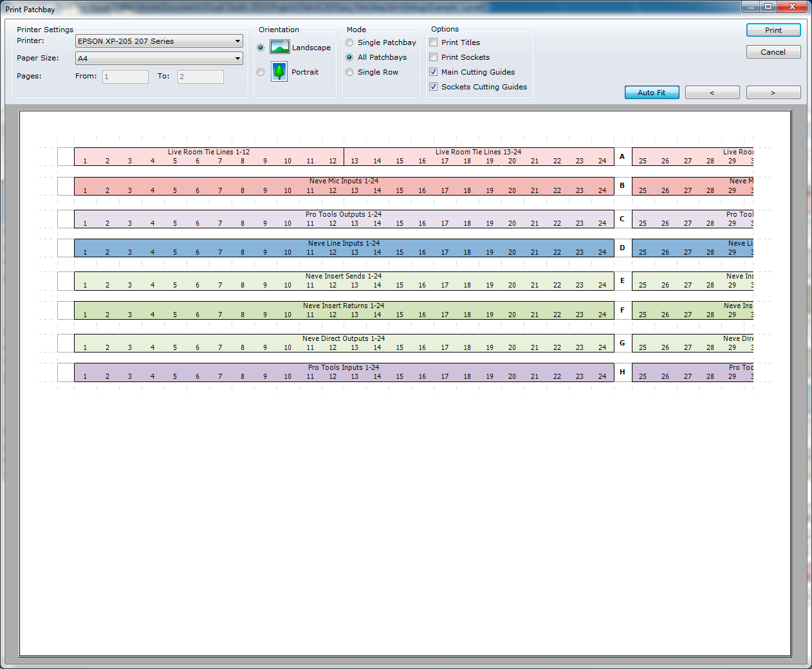Cancel the print dialog

(x=773, y=51)
